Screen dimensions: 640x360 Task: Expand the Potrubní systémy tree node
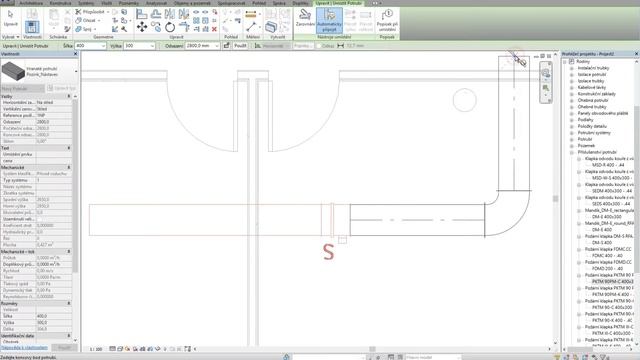[x=572, y=133]
